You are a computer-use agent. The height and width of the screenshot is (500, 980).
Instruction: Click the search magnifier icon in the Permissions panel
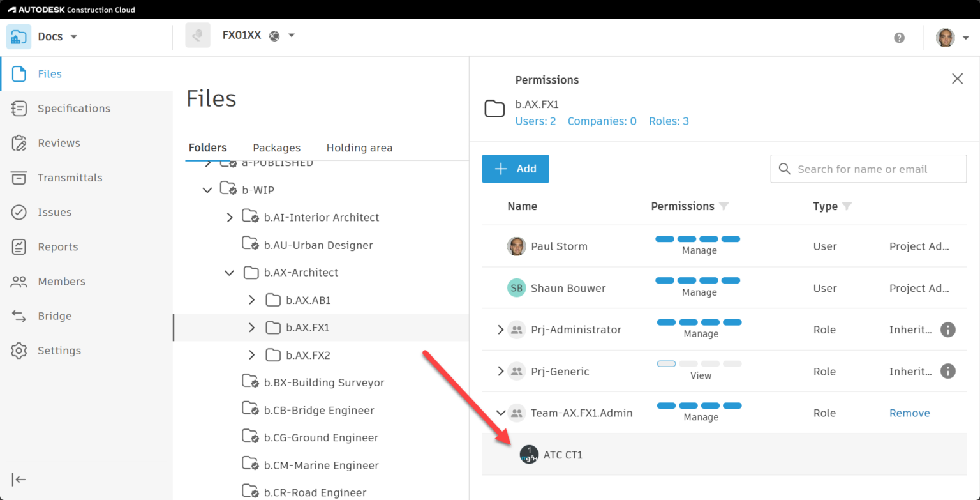pyautogui.click(x=784, y=169)
